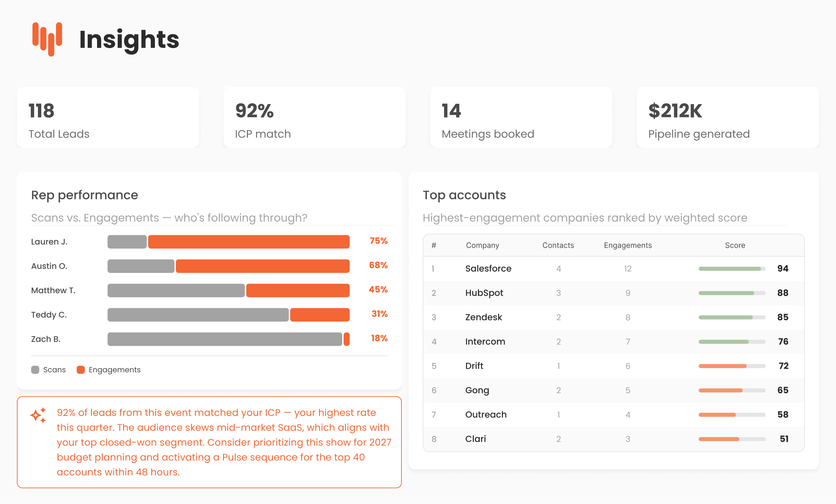Open the ICP match stat card
This screenshot has width=836, height=504.
click(x=315, y=117)
